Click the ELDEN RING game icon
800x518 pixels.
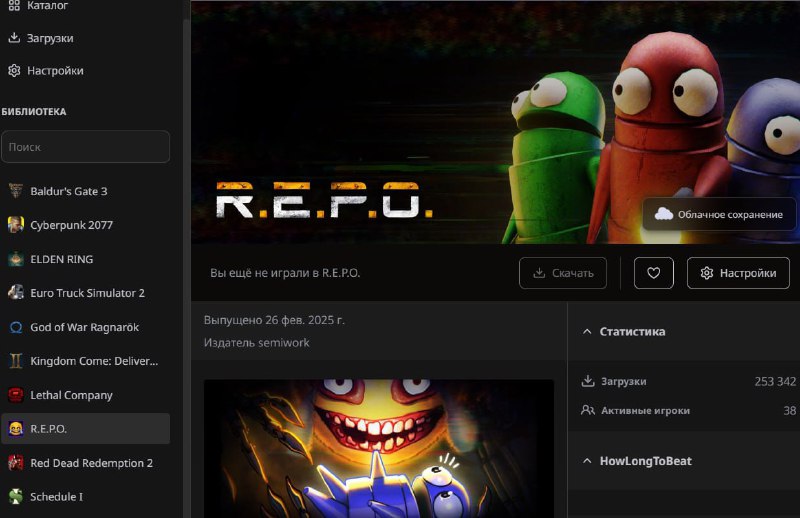click(x=16, y=259)
